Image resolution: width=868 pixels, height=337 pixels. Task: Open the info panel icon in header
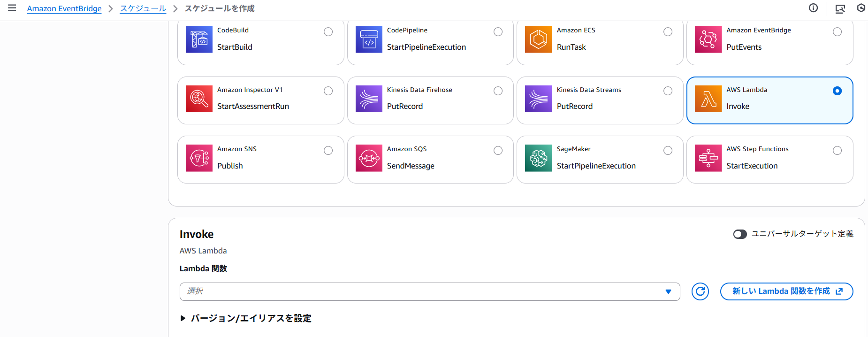pos(813,8)
